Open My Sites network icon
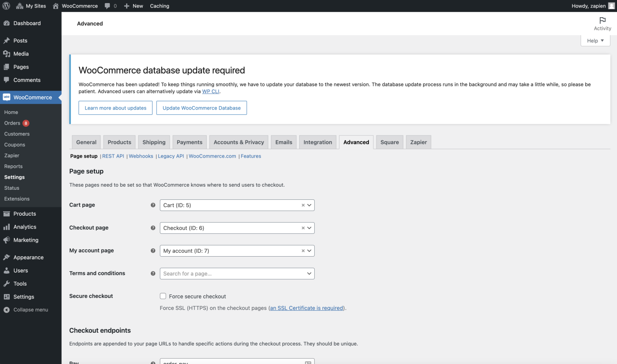Image resolution: width=617 pixels, height=364 pixels. [20, 6]
